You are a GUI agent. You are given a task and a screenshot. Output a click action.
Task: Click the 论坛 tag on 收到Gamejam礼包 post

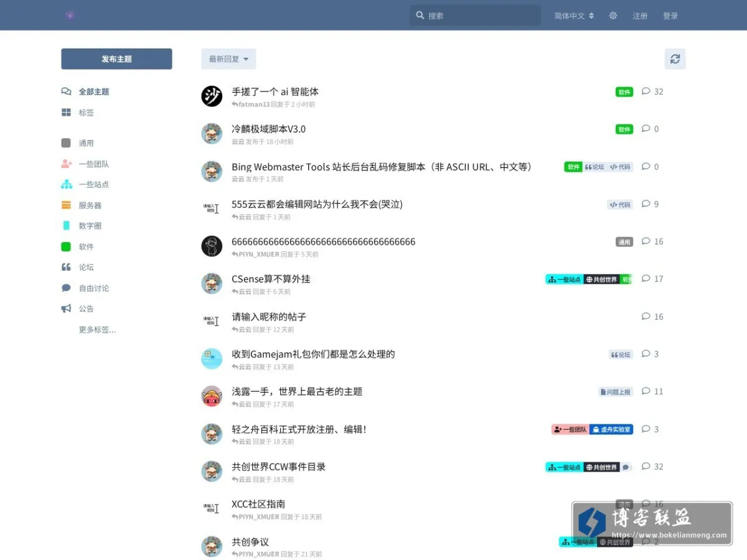tap(621, 355)
